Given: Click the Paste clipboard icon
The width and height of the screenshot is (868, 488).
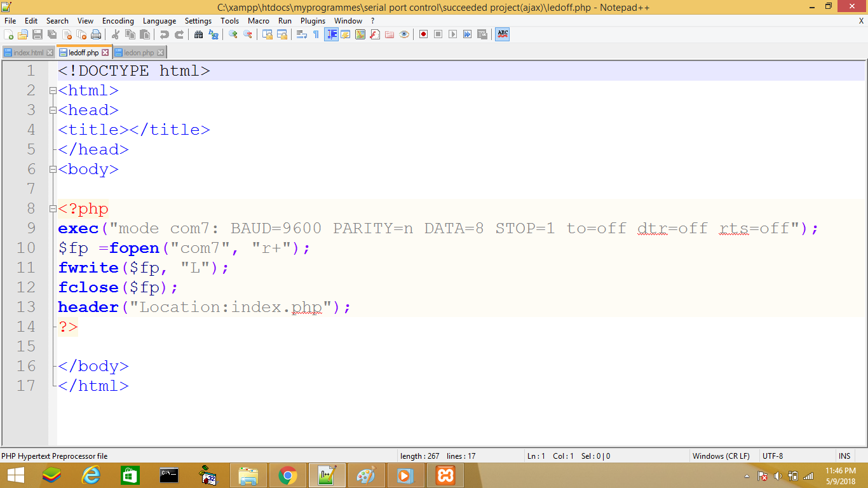Looking at the screenshot, I should (144, 34).
